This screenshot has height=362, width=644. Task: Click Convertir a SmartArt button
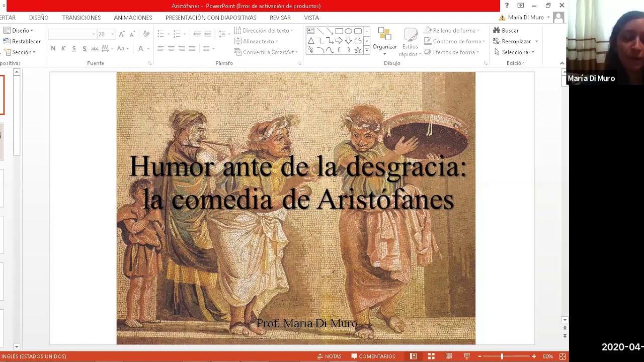point(266,52)
